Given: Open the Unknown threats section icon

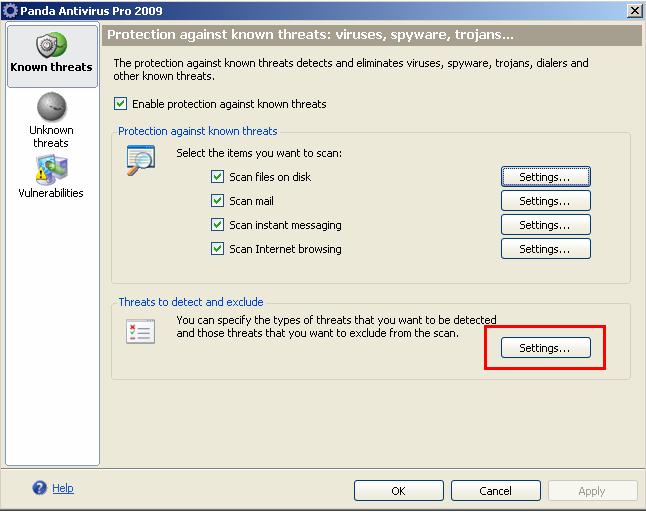Looking at the screenshot, I should (x=50, y=106).
